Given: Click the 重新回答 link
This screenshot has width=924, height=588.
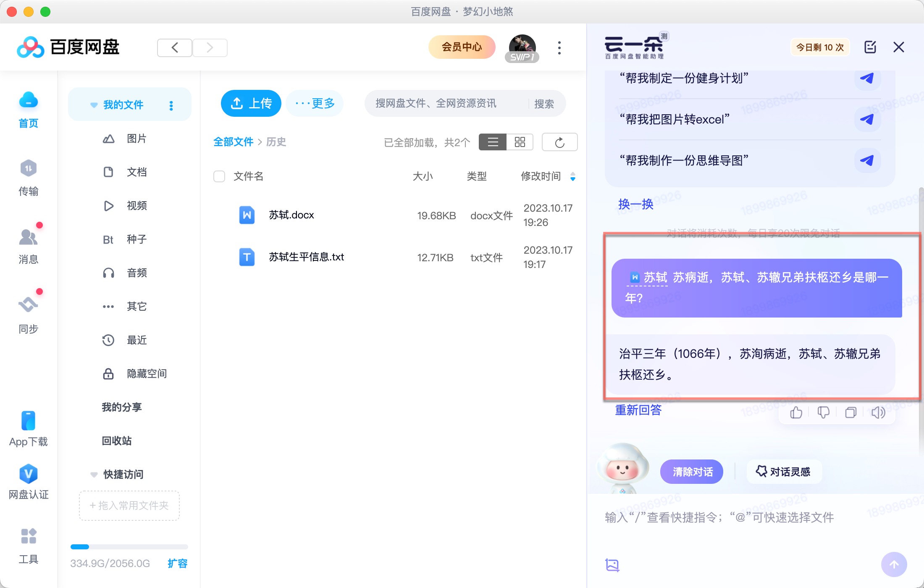Looking at the screenshot, I should coord(638,410).
